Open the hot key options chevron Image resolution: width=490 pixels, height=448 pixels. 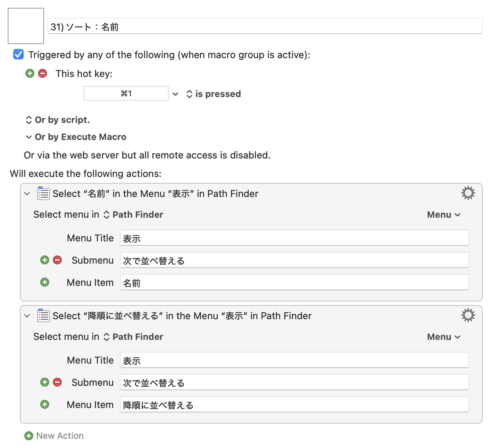click(x=176, y=94)
